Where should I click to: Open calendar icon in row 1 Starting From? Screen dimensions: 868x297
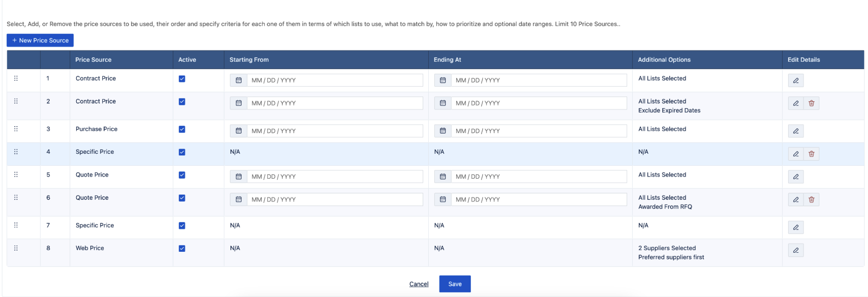pos(238,80)
